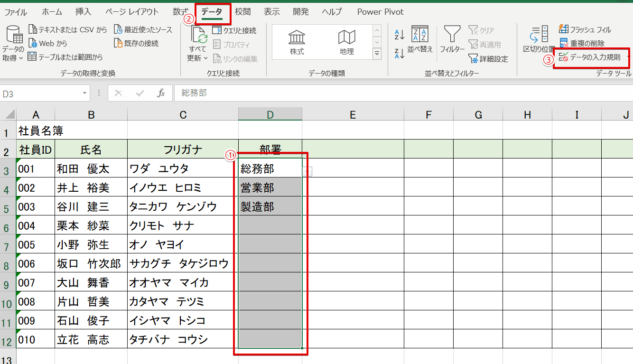
Task: Click クリア filter button
Action: click(482, 30)
